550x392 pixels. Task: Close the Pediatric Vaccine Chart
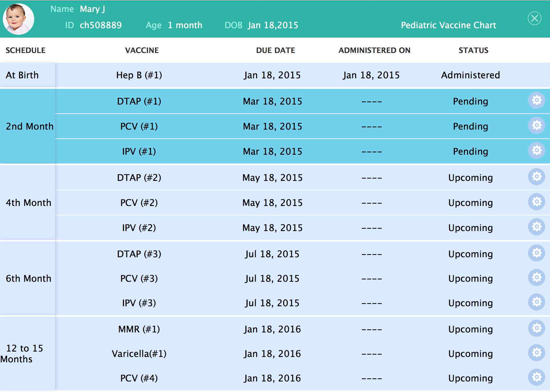click(x=534, y=19)
